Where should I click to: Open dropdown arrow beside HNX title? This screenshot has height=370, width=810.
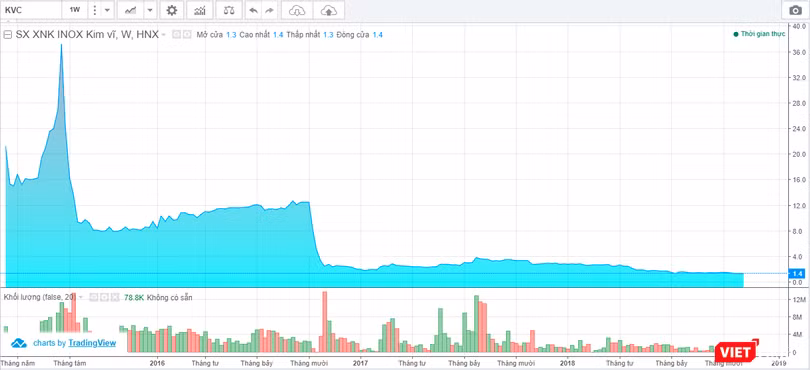(x=164, y=35)
